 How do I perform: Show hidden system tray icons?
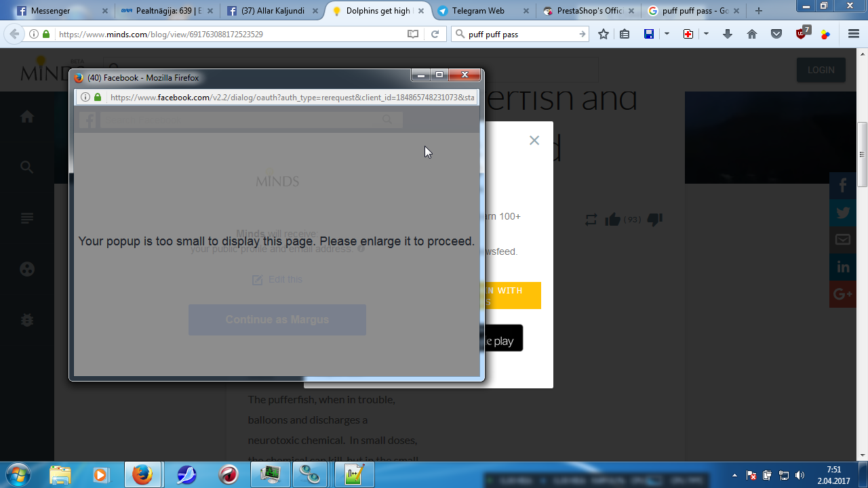734,475
